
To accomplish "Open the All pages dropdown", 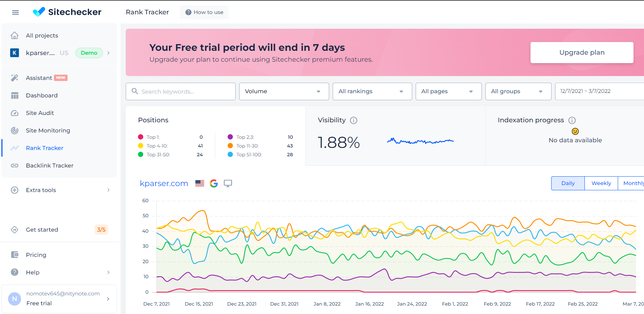I will [449, 91].
